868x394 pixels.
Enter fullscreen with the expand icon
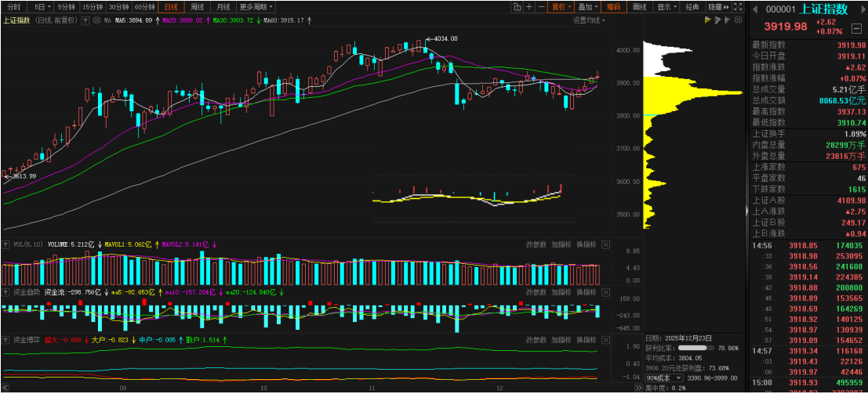pyautogui.click(x=737, y=7)
